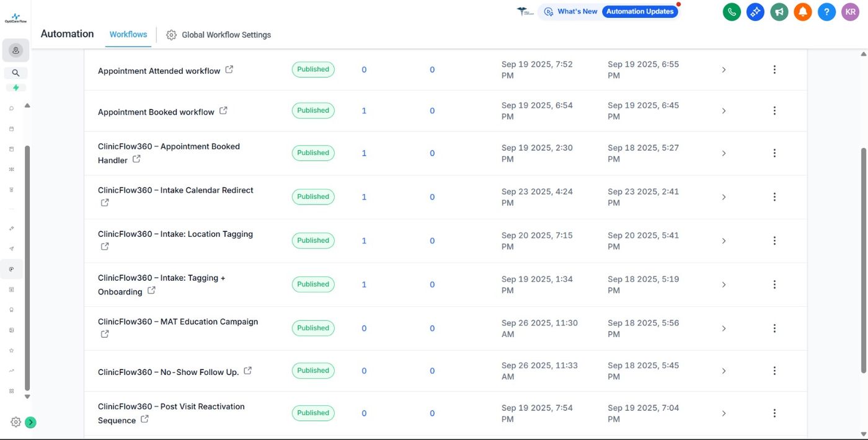Expand chevron on No-Show Follow Up row

click(x=724, y=371)
